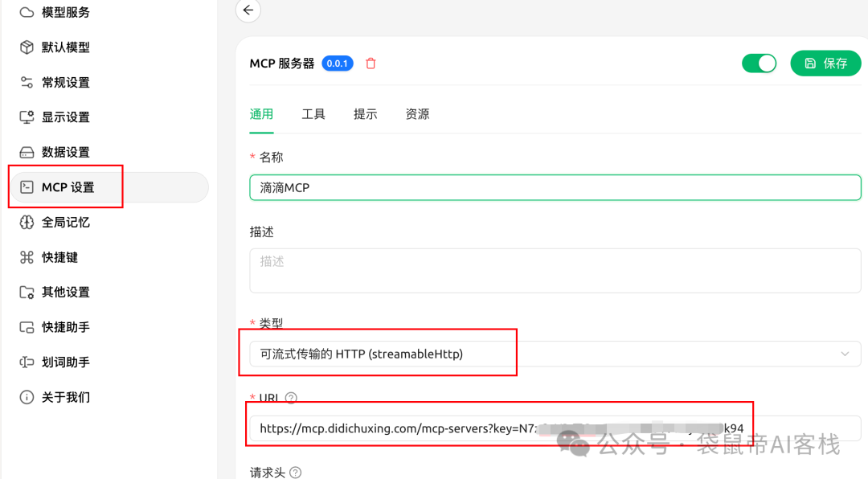Open 快捷键 settings
This screenshot has height=479, width=868.
click(x=108, y=257)
